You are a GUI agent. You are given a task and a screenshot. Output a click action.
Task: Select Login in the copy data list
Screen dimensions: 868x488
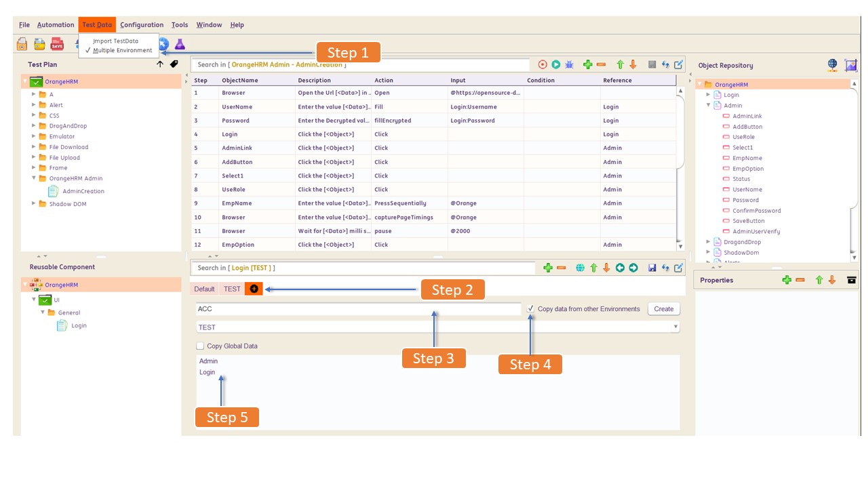point(207,372)
